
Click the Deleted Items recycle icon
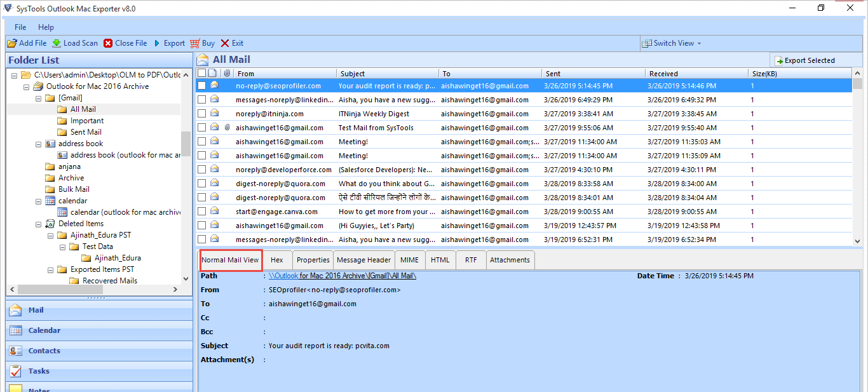tap(50, 224)
